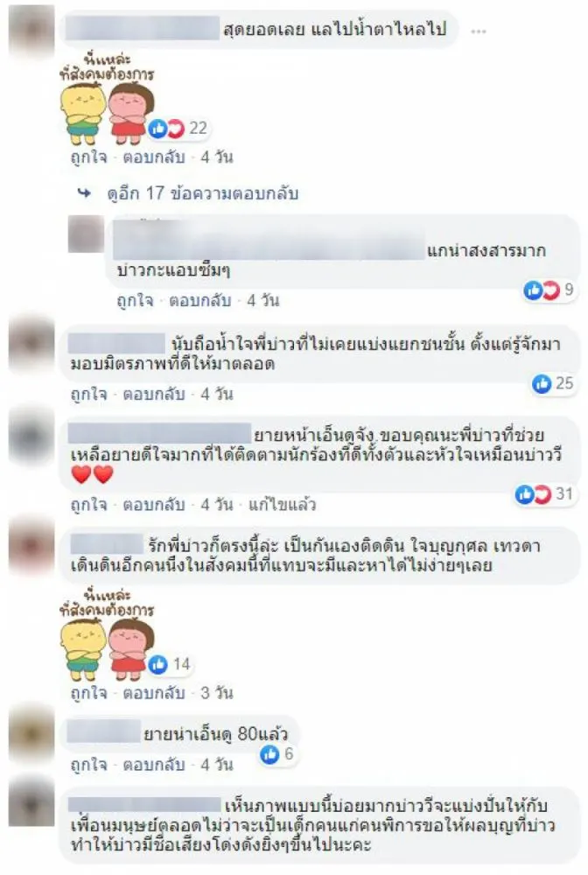Open the three-dots menu on the top comment
The image size is (588, 875).
(x=478, y=31)
